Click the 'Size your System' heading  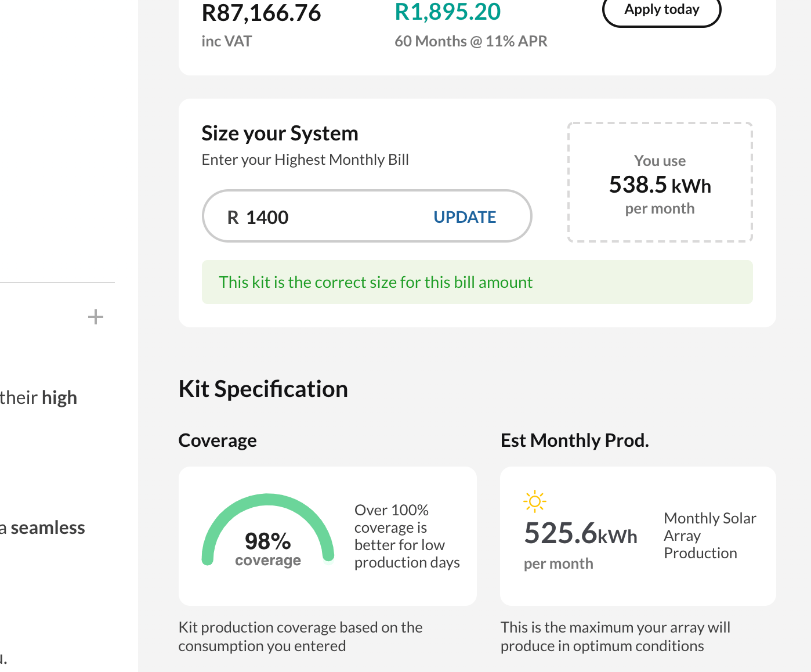(x=280, y=133)
